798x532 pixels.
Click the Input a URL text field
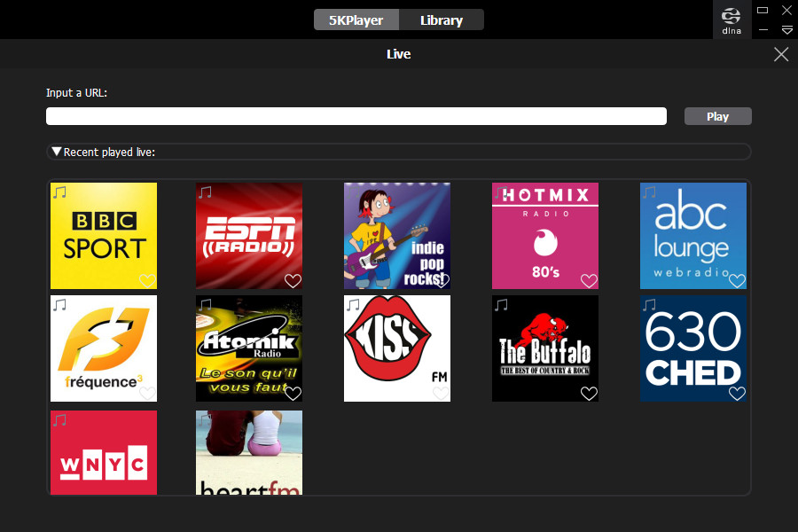356,116
